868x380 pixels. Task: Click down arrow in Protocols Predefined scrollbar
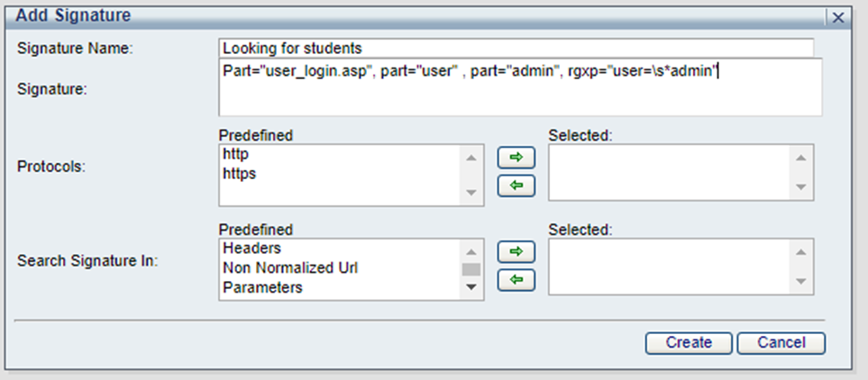pyautogui.click(x=471, y=193)
